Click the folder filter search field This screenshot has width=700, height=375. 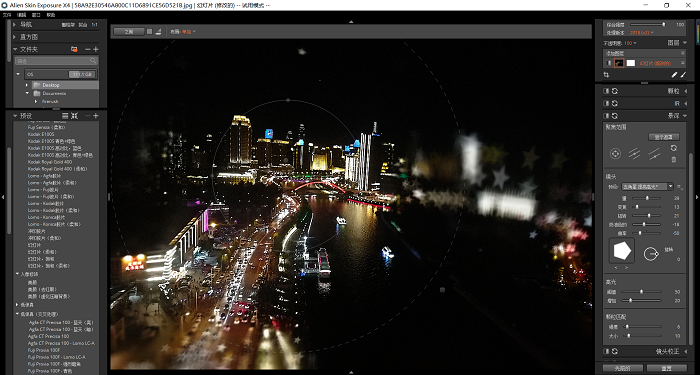(56, 61)
